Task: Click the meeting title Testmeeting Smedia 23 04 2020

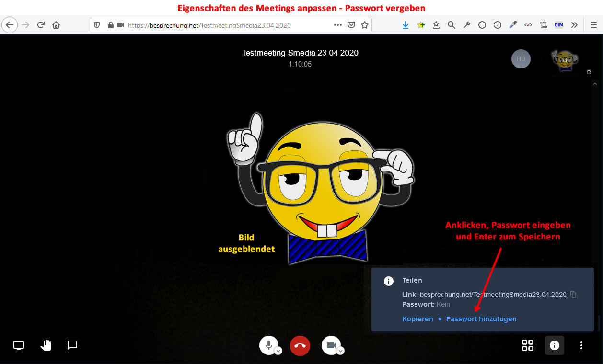Action: (300, 53)
